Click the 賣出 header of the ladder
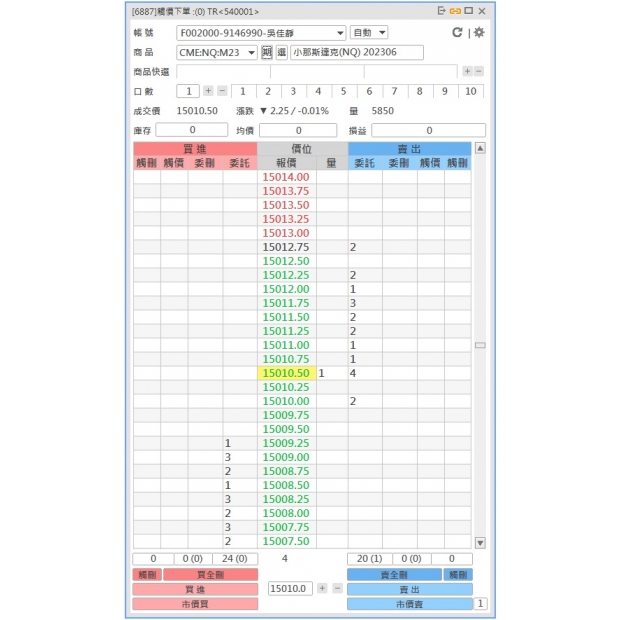Viewport: 620px width, 620px height. point(410,149)
